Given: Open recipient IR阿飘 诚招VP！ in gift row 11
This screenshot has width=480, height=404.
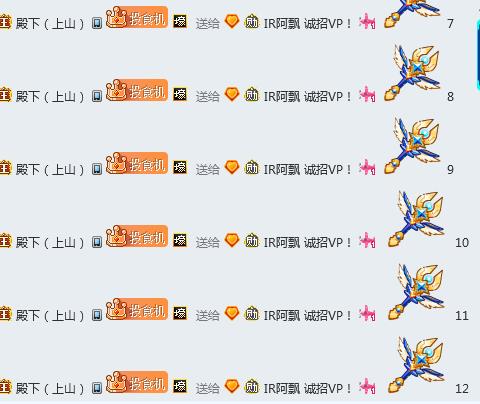Looking at the screenshot, I should tap(307, 316).
